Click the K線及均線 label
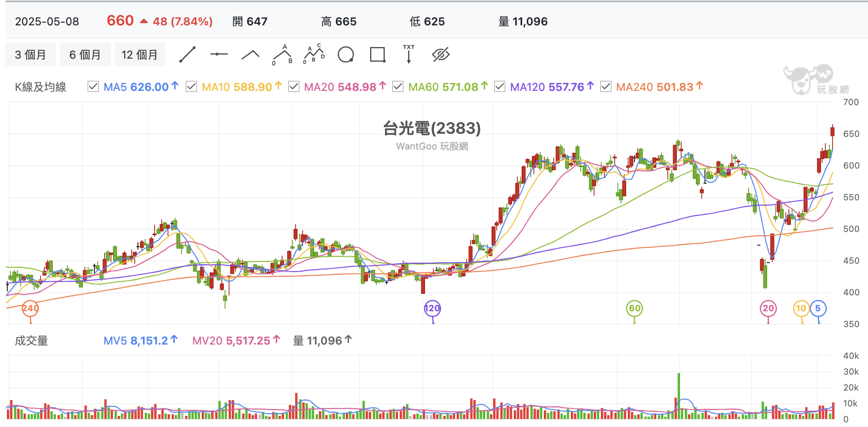The height and width of the screenshot is (427, 868). [x=41, y=87]
